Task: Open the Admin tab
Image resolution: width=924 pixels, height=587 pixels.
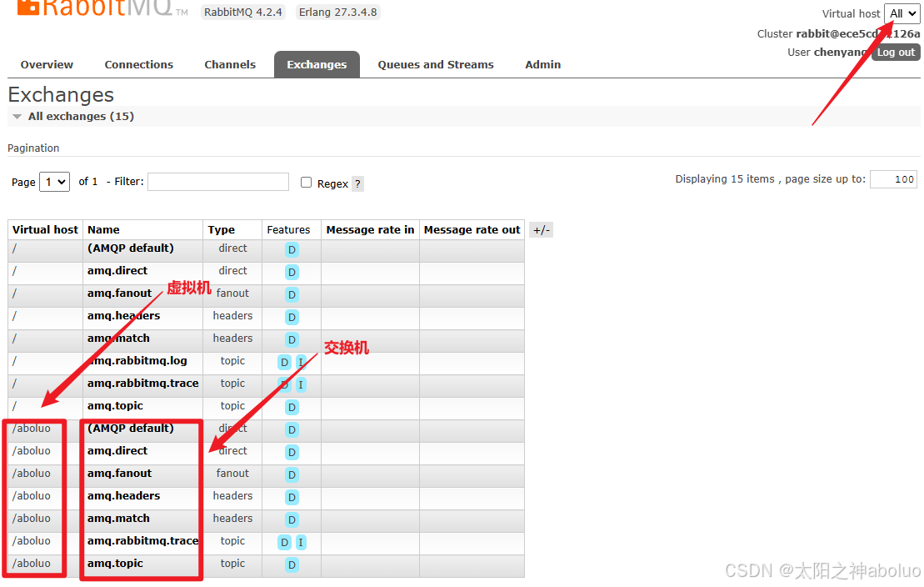Action: (542, 65)
